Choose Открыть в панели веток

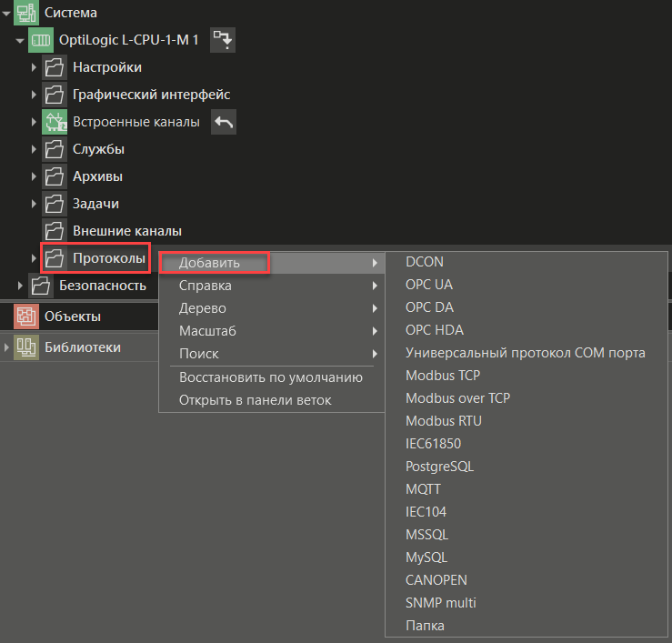[x=271, y=400]
